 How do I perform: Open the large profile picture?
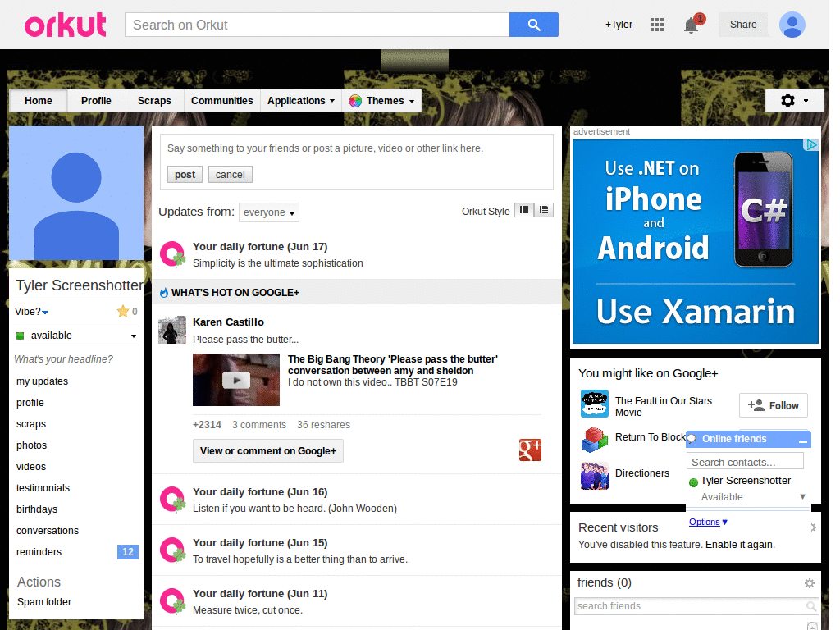click(x=76, y=193)
